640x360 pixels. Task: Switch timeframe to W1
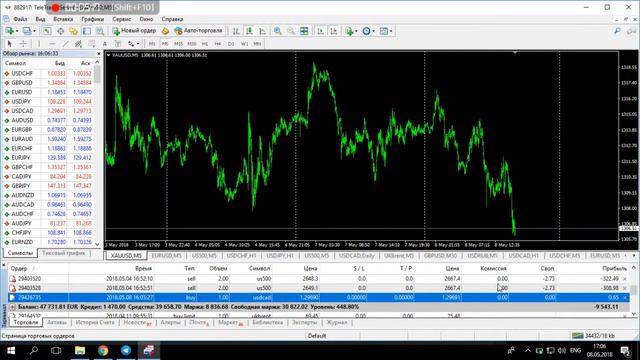[244, 44]
